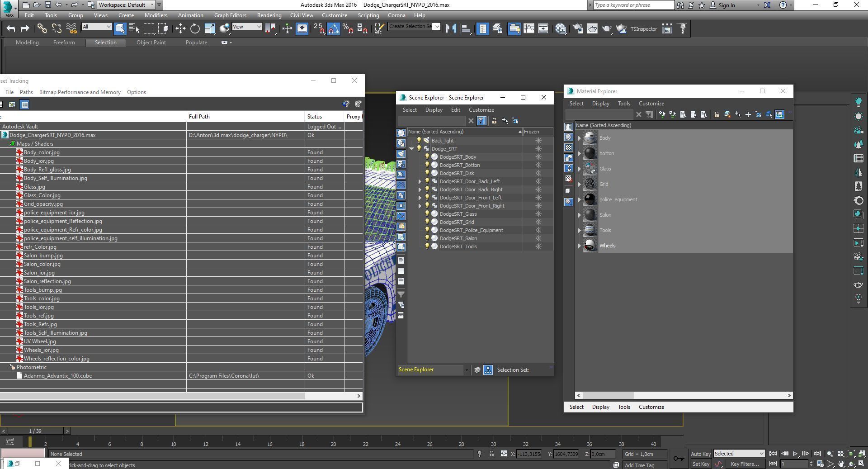Open the Workspace Default dropdown
The width and height of the screenshot is (868, 469).
126,5
